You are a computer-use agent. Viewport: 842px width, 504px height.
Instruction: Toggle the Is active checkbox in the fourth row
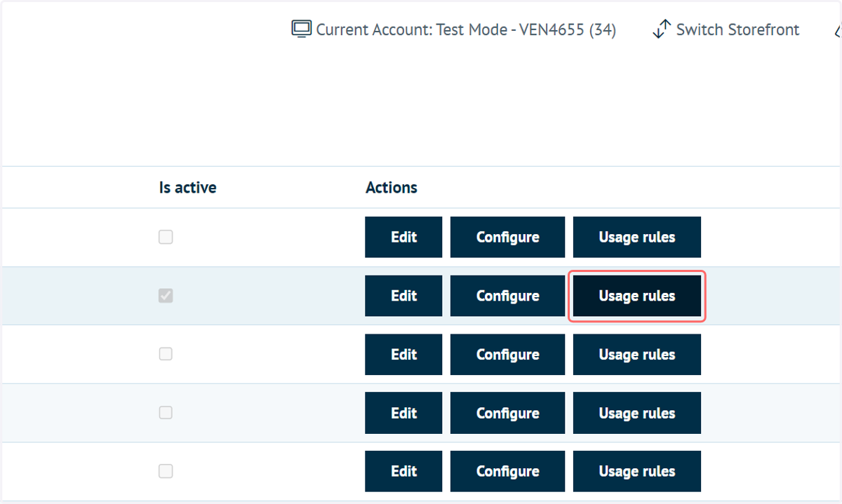point(166,413)
